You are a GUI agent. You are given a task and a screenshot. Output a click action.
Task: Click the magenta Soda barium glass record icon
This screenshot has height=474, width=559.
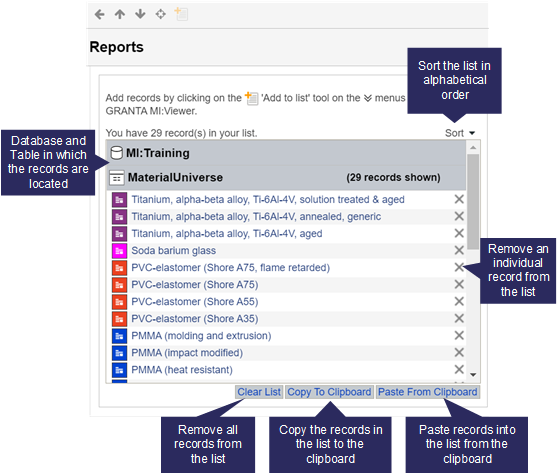(x=119, y=251)
